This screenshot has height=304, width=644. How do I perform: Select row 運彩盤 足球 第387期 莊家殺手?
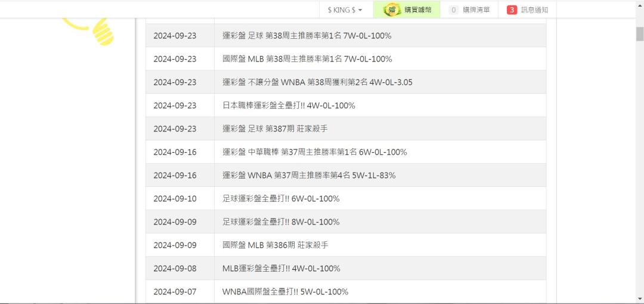click(346, 129)
